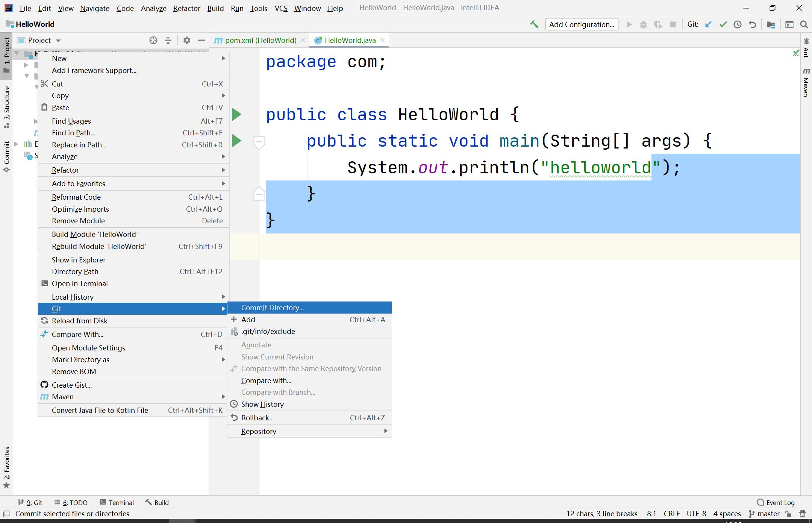Open the 6: TODO bottom tool window

pyautogui.click(x=71, y=502)
